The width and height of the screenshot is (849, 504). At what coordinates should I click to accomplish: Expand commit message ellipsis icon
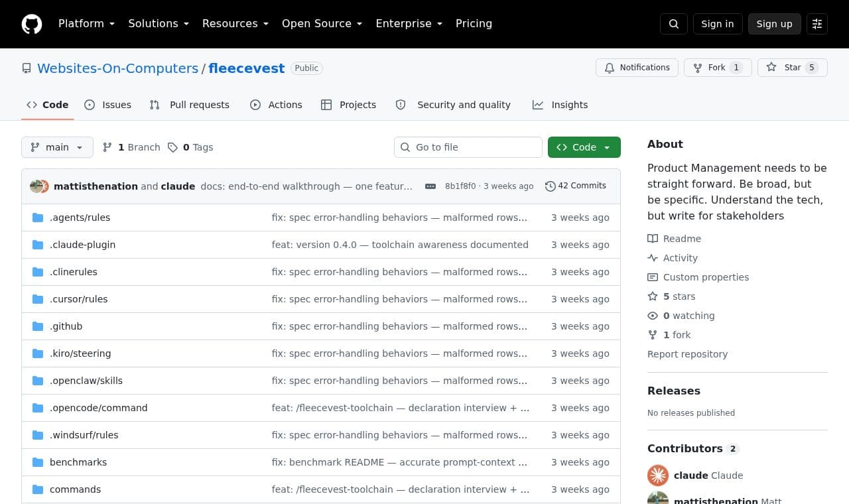(x=430, y=186)
